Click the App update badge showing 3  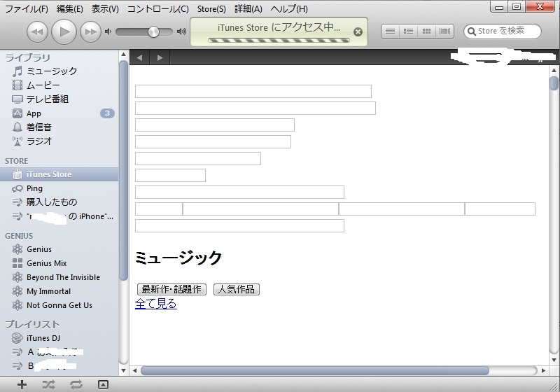click(107, 113)
